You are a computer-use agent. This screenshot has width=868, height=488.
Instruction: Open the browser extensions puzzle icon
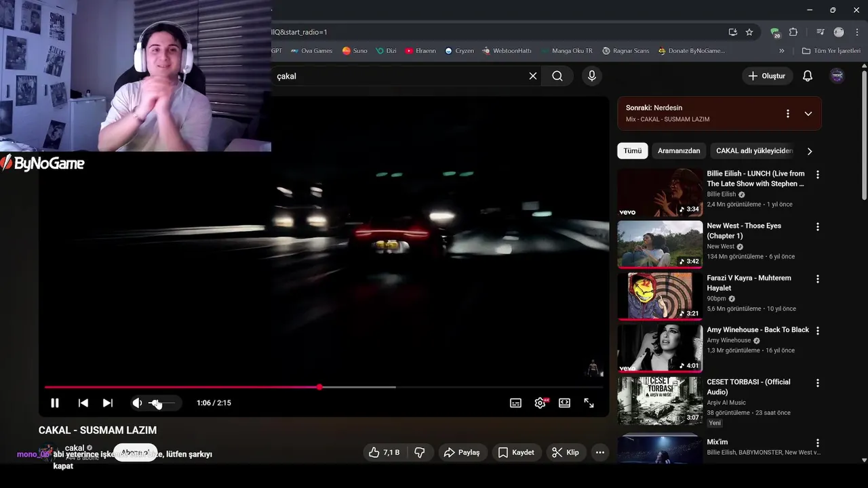tap(793, 32)
